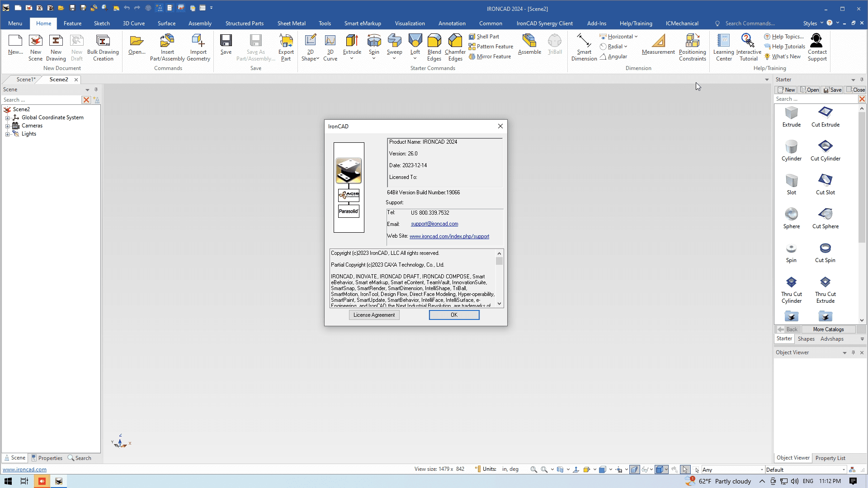
Task: Click the Scene panel search field
Action: [41, 100]
